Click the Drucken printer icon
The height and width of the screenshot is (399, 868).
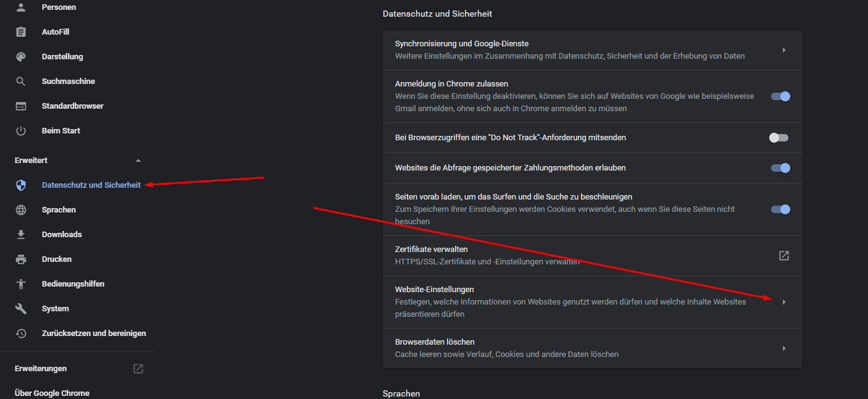click(x=21, y=259)
